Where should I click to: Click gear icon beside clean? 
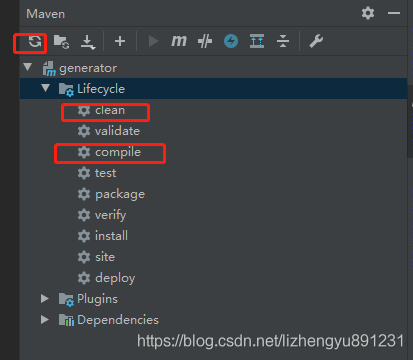84,110
